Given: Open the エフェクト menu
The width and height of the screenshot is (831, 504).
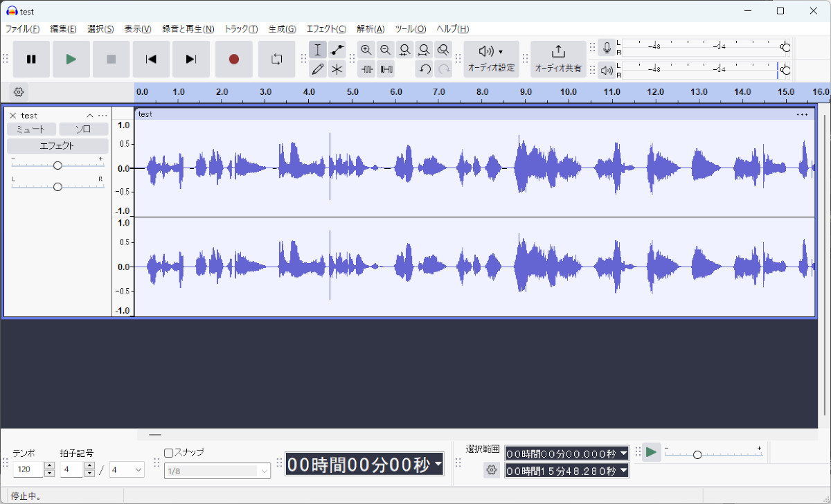Looking at the screenshot, I should tap(325, 28).
